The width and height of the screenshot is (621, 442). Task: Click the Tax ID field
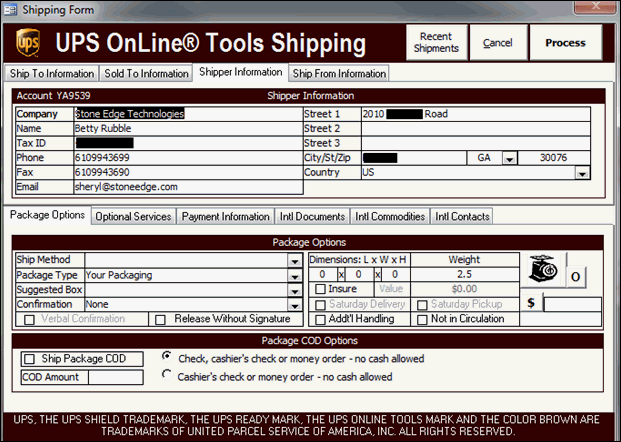189,143
